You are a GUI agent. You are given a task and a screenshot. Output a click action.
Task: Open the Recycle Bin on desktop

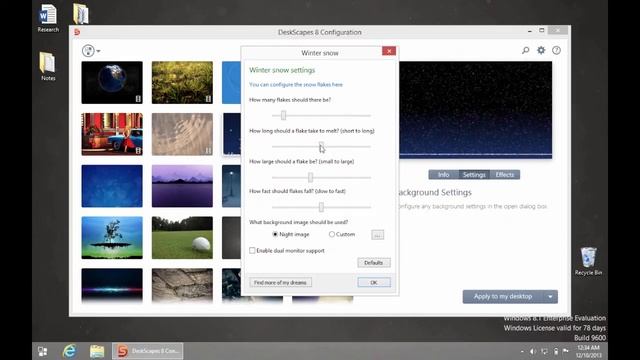588,261
